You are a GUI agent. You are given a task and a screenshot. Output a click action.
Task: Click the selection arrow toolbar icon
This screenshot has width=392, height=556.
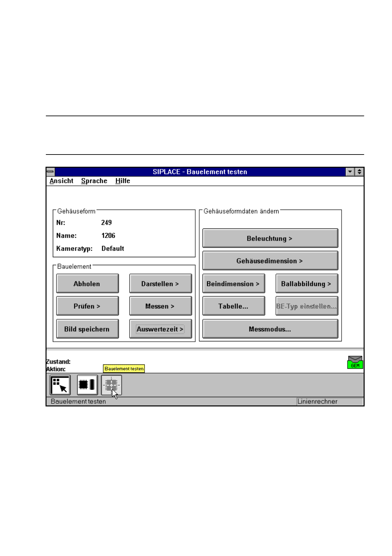[60, 385]
